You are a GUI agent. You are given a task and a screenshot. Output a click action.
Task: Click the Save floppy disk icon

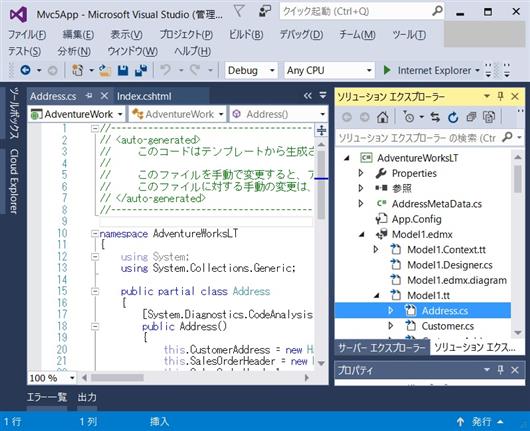point(123,70)
